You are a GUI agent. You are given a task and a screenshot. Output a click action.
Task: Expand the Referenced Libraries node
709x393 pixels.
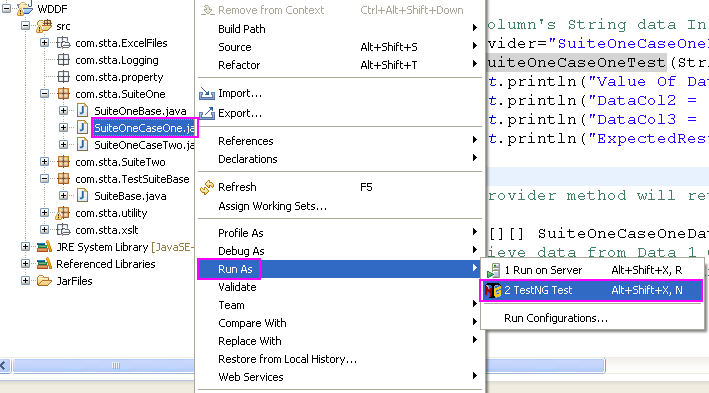pos(25,264)
